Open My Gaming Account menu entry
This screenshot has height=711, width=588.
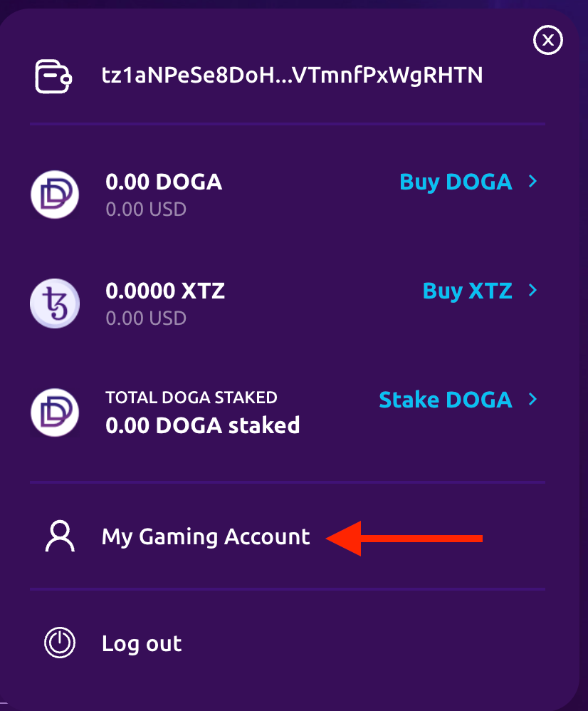(206, 537)
